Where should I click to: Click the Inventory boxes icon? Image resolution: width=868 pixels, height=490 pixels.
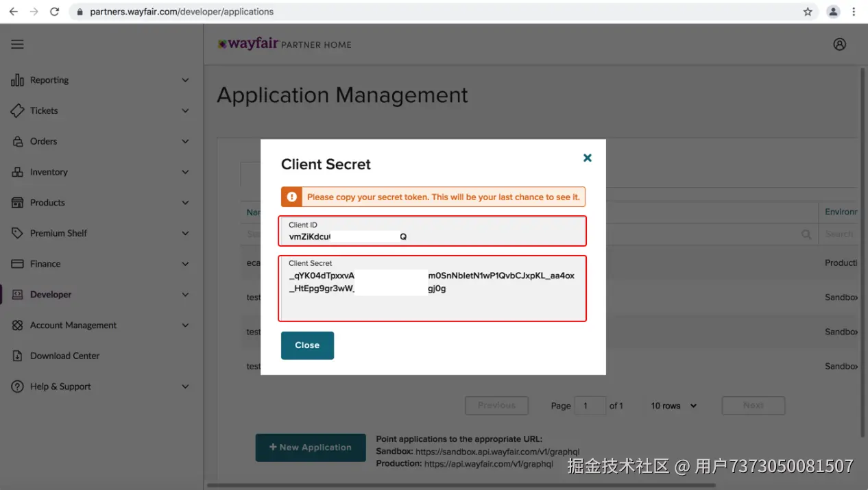(x=17, y=172)
